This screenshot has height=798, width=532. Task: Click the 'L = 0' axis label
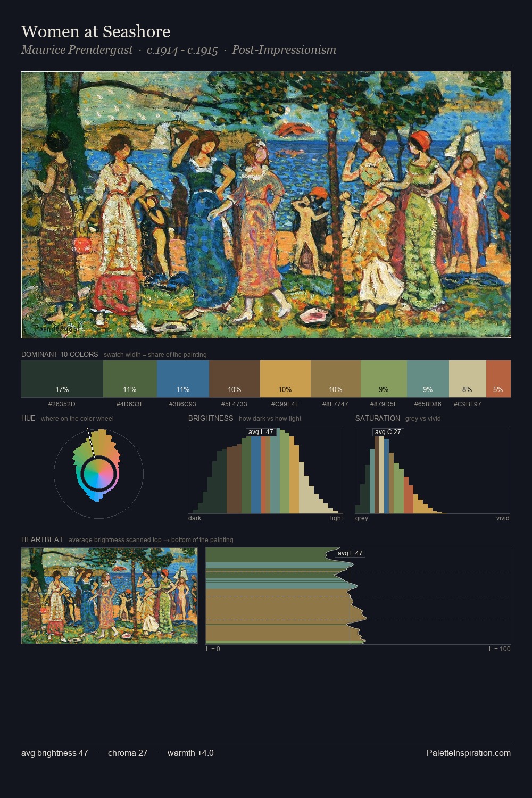click(x=213, y=649)
